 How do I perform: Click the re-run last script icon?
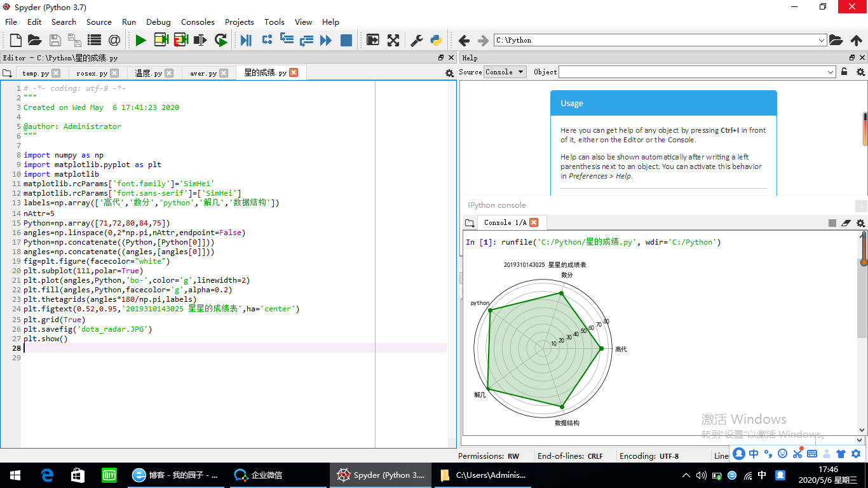pyautogui.click(x=221, y=40)
